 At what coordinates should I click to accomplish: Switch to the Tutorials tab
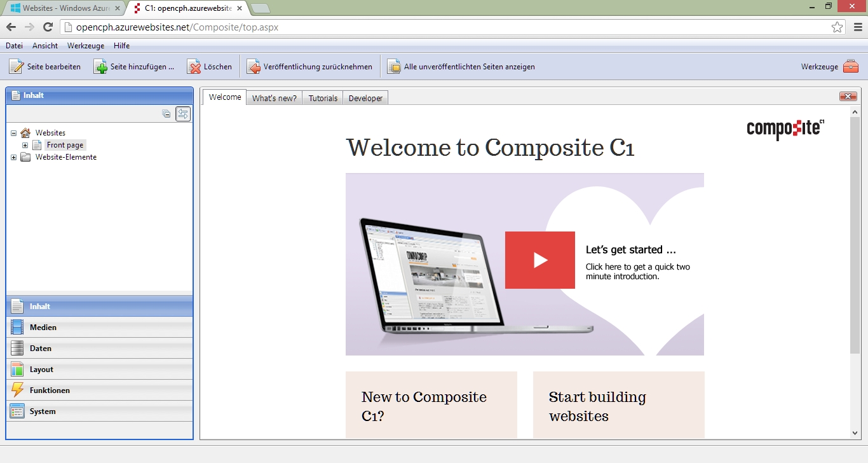tap(323, 98)
